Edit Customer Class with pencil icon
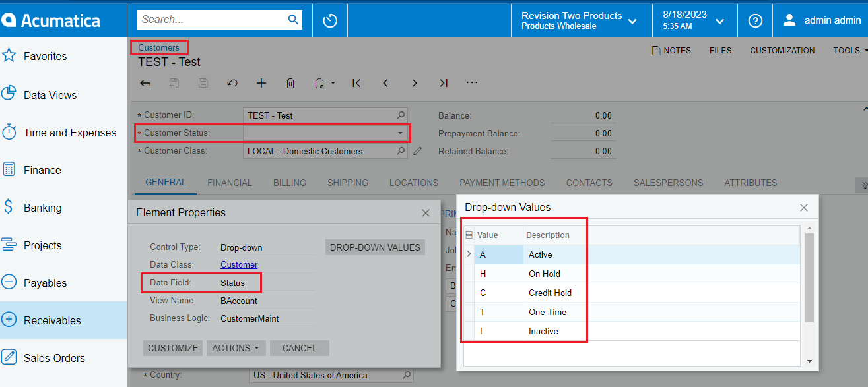Viewport: 868px width, 387px height. click(417, 151)
